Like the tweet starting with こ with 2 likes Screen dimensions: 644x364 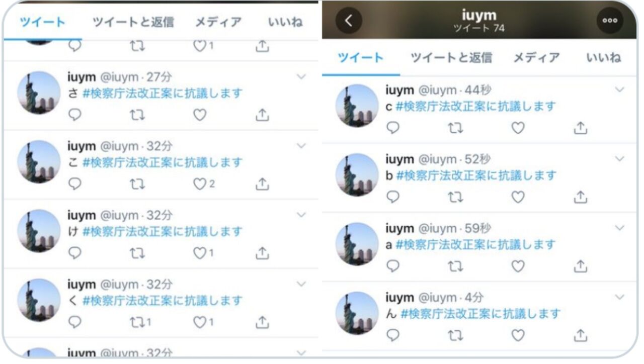204,184
